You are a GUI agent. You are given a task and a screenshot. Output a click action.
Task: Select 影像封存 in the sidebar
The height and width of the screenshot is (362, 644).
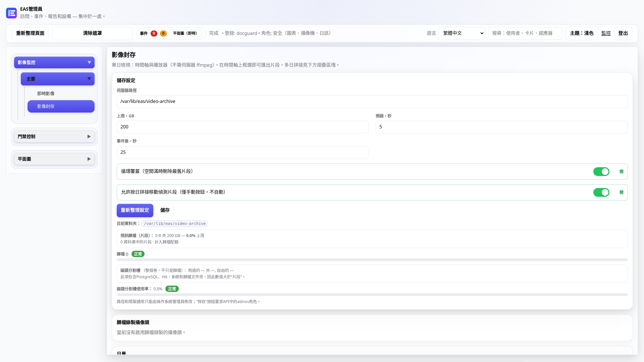(x=61, y=106)
